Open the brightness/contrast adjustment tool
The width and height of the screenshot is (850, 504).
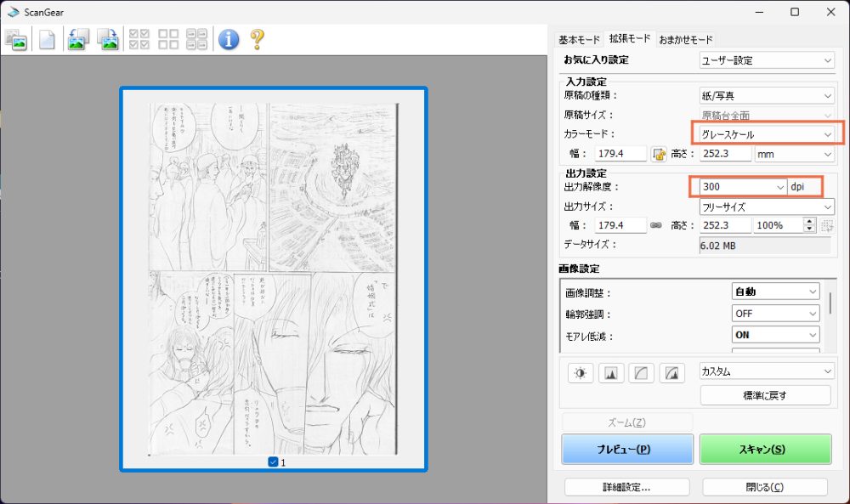[x=581, y=372]
